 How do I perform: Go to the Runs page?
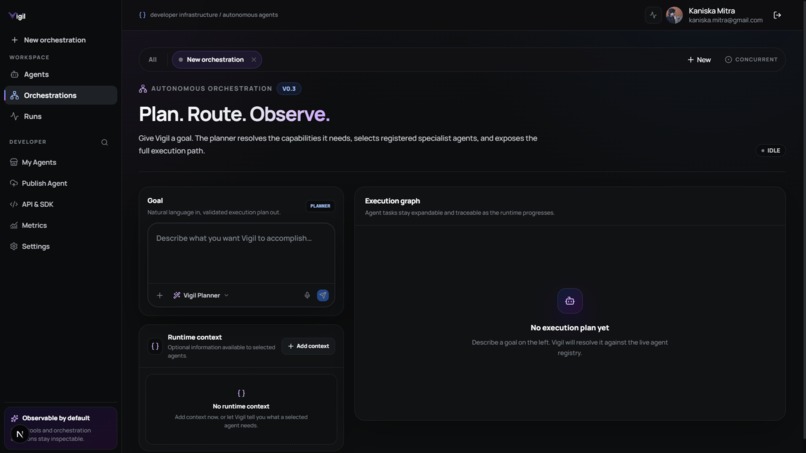tap(61, 116)
